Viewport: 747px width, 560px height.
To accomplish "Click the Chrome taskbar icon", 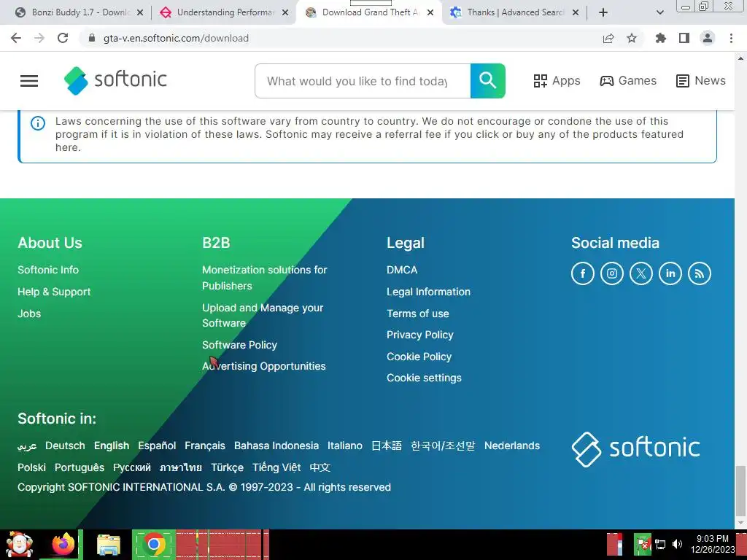I will point(153,544).
